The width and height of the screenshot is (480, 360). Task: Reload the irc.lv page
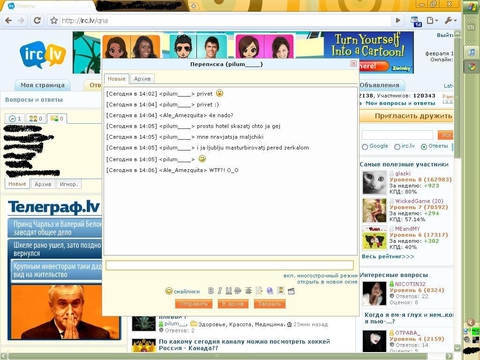click(37, 21)
